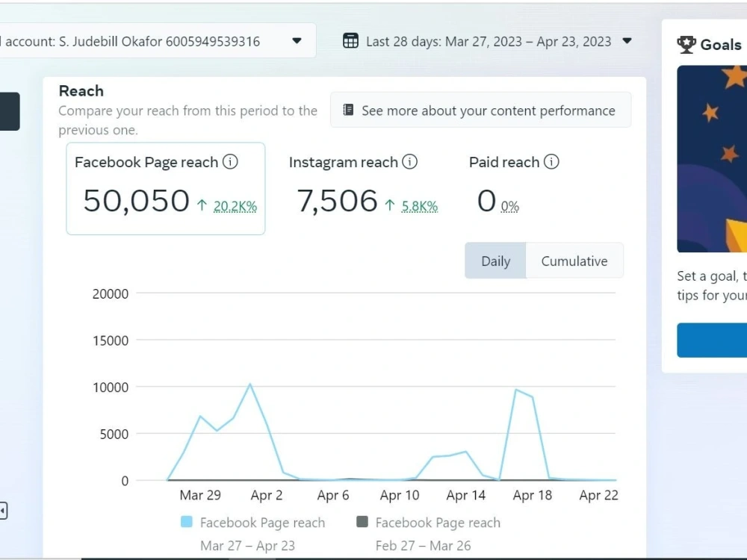747x560 pixels.
Task: Click the notebook icon in content performance button
Action: tap(348, 110)
